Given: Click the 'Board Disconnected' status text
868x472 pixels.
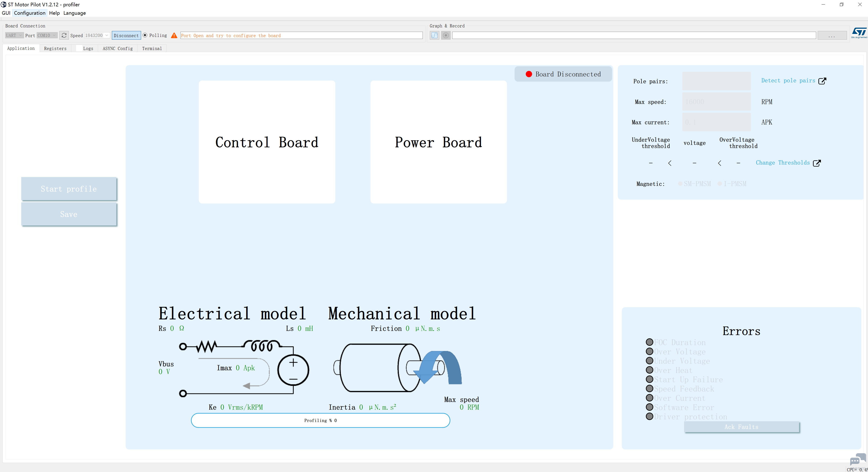Looking at the screenshot, I should coord(568,74).
